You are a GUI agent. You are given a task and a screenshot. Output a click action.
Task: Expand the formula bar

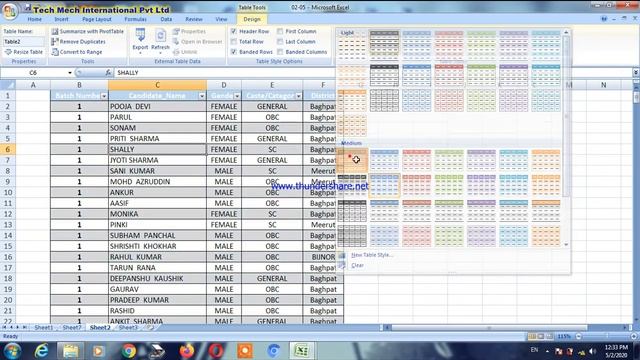(x=636, y=73)
